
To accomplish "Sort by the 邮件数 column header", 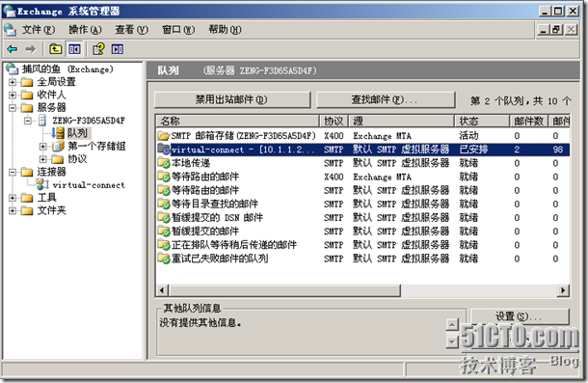I will point(528,121).
